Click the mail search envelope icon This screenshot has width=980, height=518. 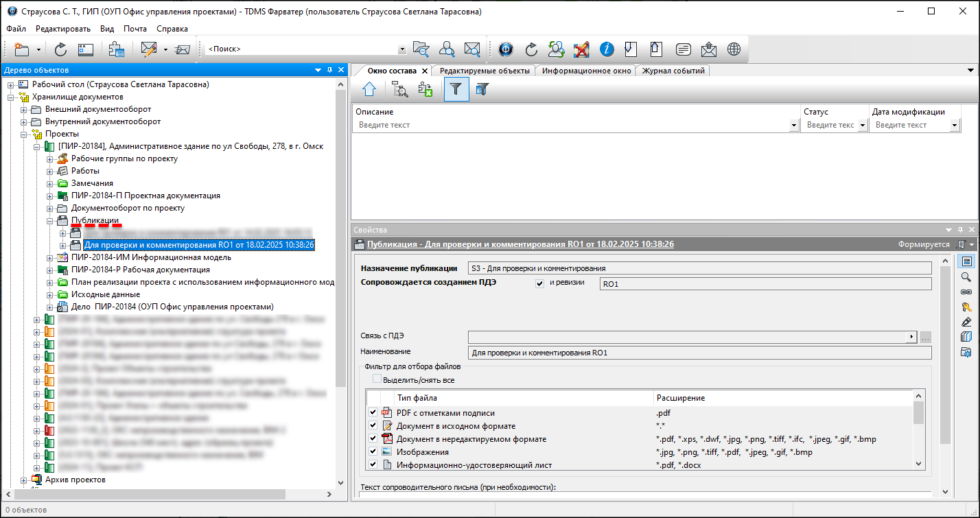[472, 49]
